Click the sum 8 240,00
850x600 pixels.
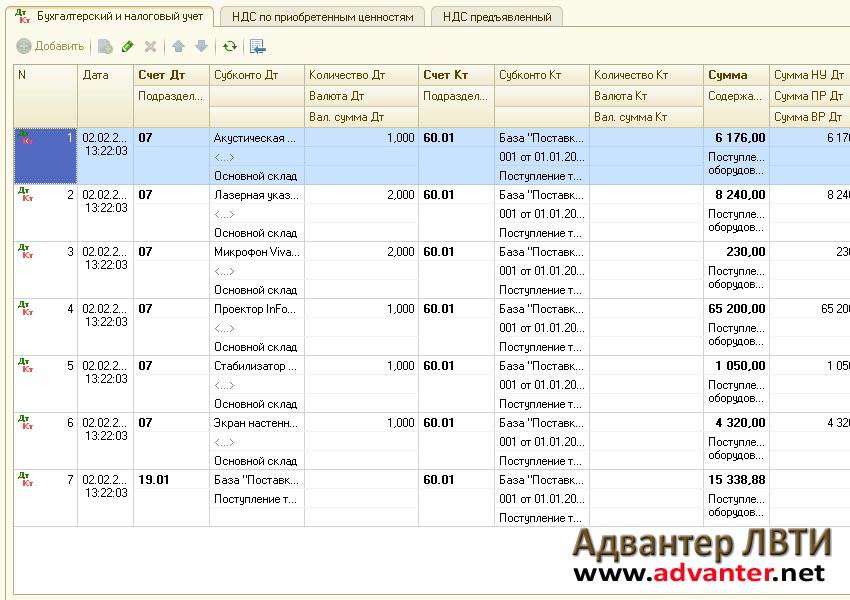740,195
